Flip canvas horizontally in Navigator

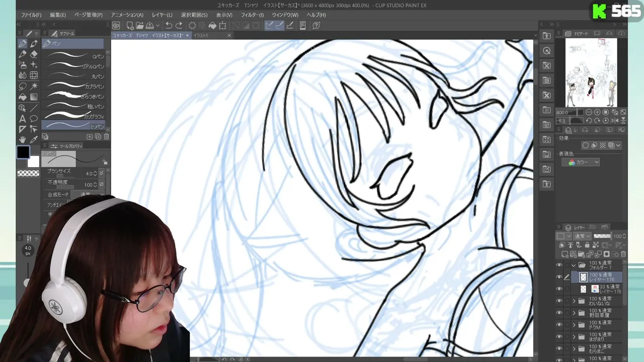(x=615, y=121)
